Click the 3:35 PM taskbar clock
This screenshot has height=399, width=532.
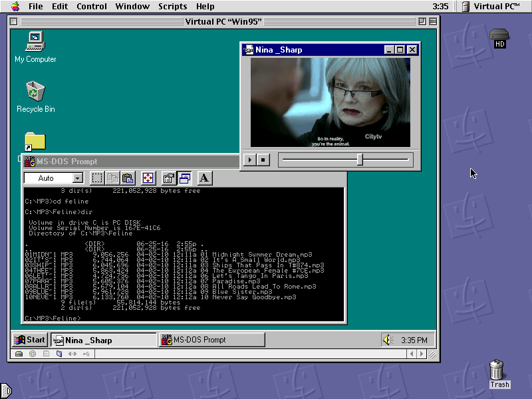pos(414,340)
